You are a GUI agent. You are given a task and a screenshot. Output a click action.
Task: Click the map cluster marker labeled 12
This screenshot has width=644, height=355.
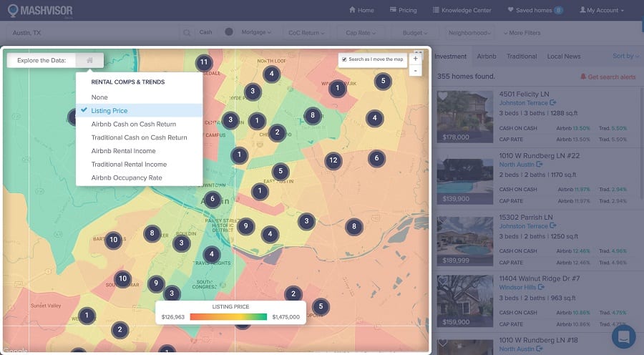click(332, 160)
